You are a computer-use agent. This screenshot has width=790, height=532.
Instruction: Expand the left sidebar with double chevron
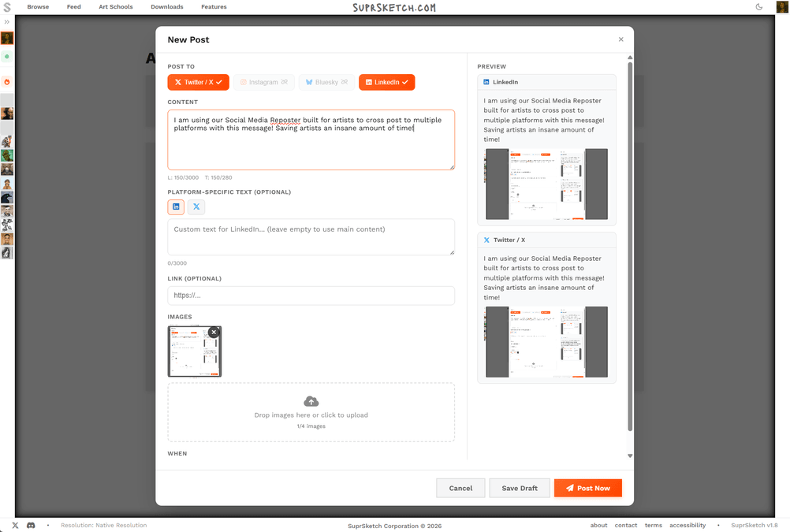(7, 22)
